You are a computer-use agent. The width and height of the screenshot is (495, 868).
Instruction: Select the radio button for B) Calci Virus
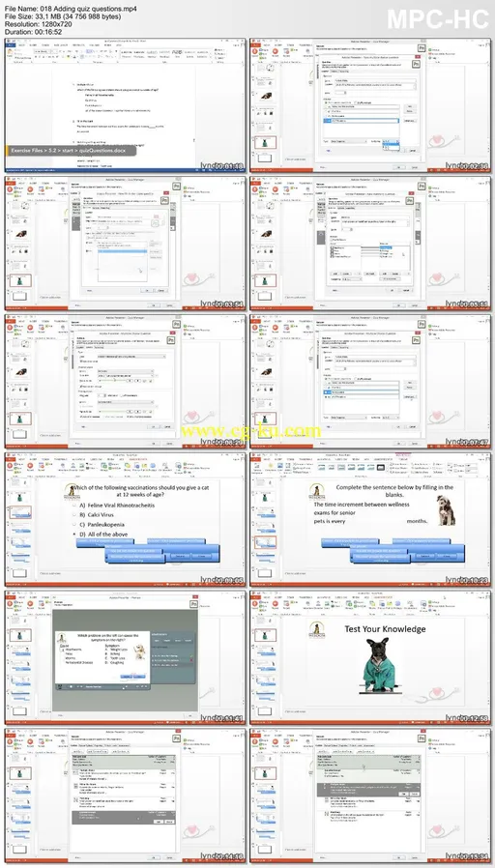[x=75, y=514]
